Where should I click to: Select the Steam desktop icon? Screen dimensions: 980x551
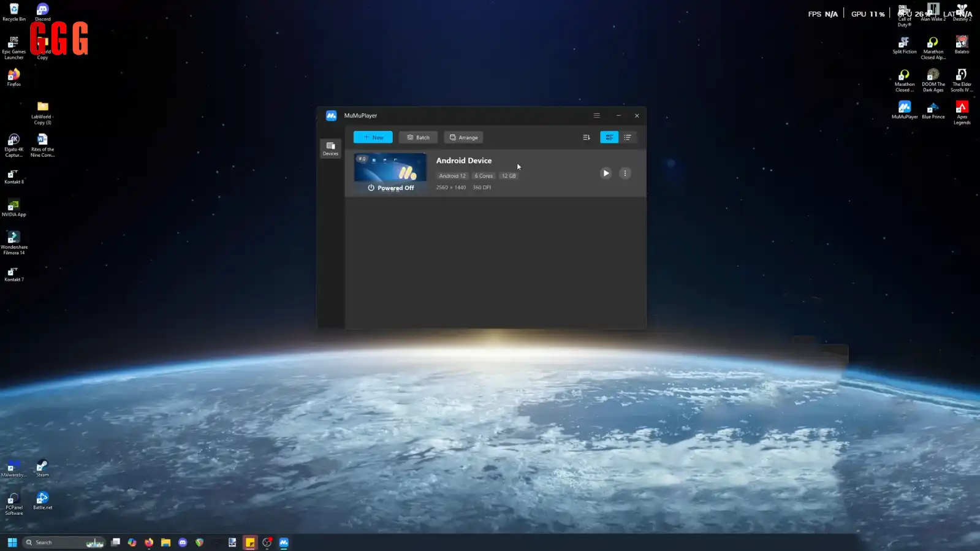pyautogui.click(x=42, y=468)
